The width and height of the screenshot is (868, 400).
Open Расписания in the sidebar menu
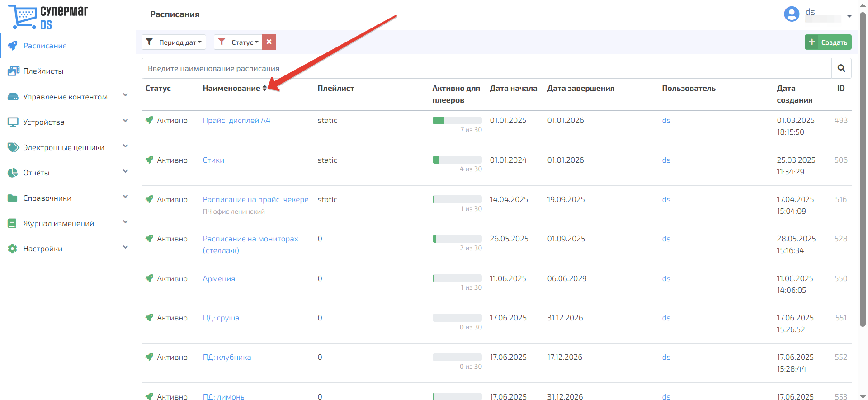point(45,46)
